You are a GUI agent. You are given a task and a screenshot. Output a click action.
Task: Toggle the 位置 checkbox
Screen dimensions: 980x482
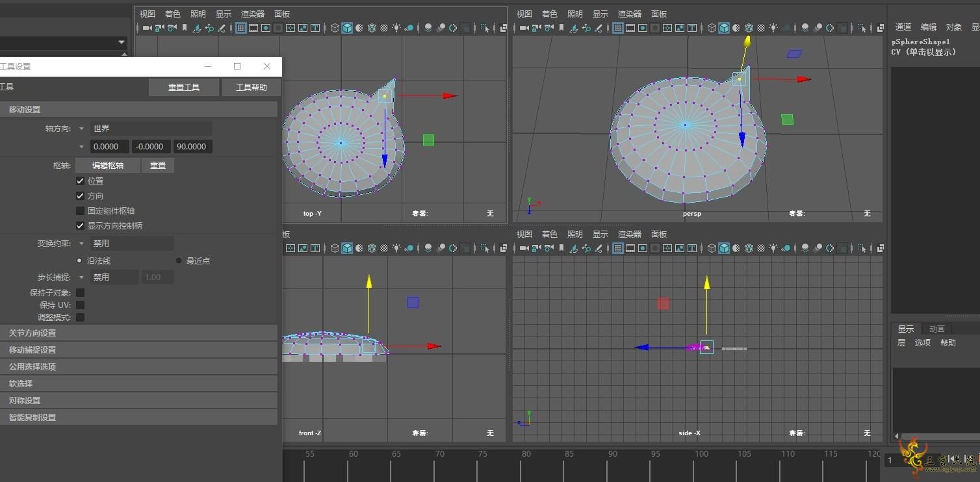click(x=81, y=181)
